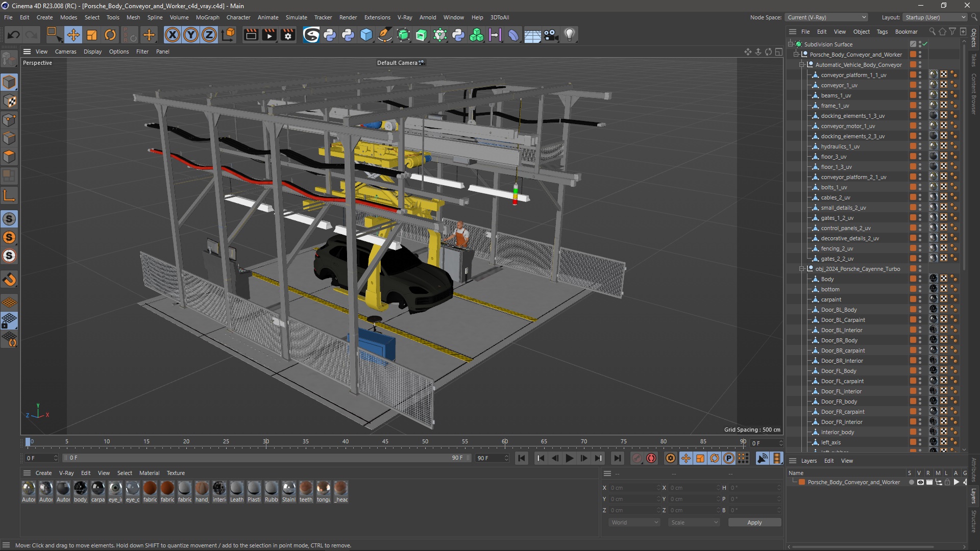
Task: Switch to Texture mode checker icon
Action: point(9,101)
